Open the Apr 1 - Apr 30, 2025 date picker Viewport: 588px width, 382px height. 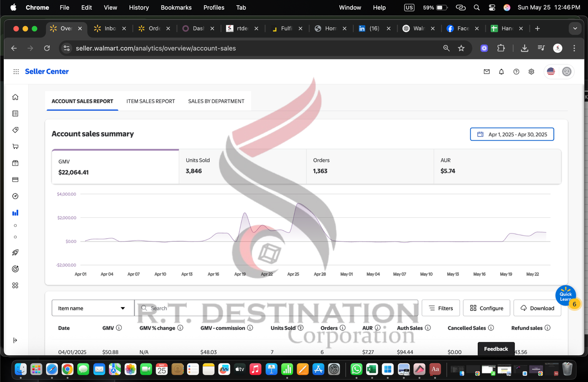512,135
